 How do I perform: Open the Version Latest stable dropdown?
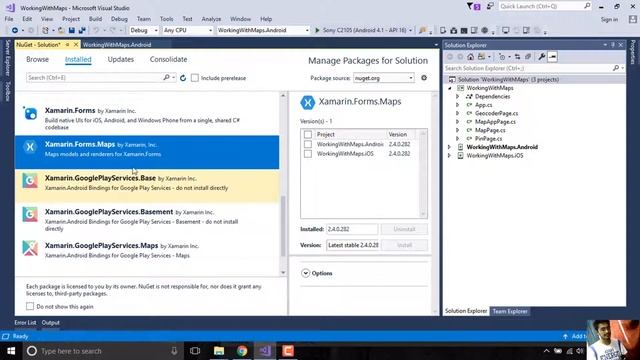353,245
